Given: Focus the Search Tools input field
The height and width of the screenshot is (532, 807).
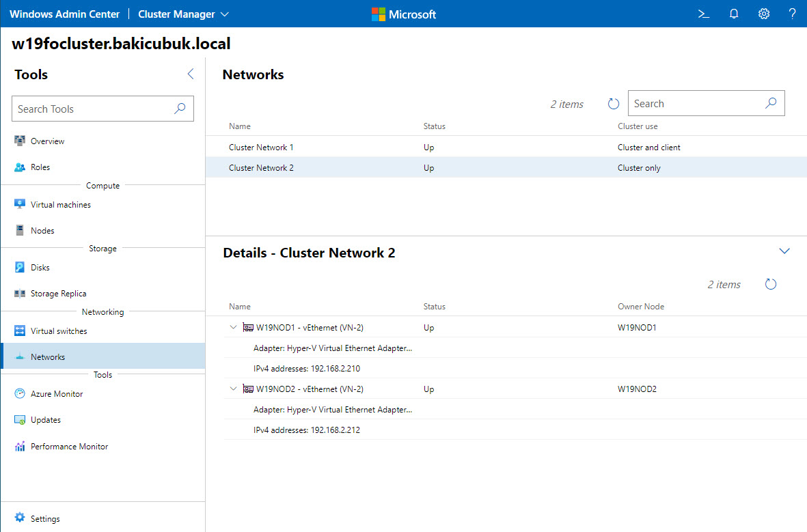Looking at the screenshot, I should (103, 109).
